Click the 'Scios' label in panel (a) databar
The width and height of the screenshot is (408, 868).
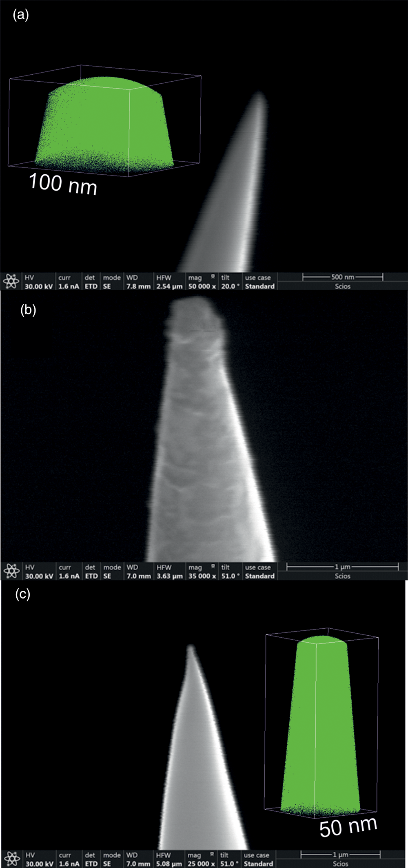click(343, 286)
